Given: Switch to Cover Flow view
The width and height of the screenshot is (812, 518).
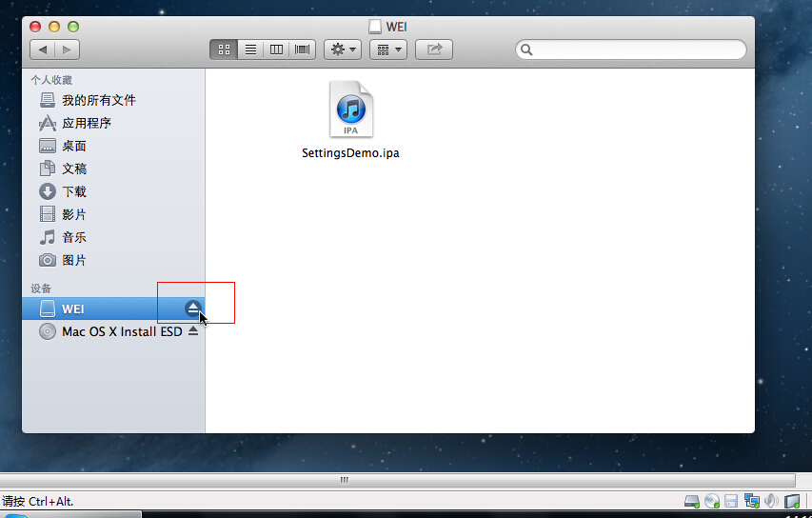Looking at the screenshot, I should click(303, 50).
